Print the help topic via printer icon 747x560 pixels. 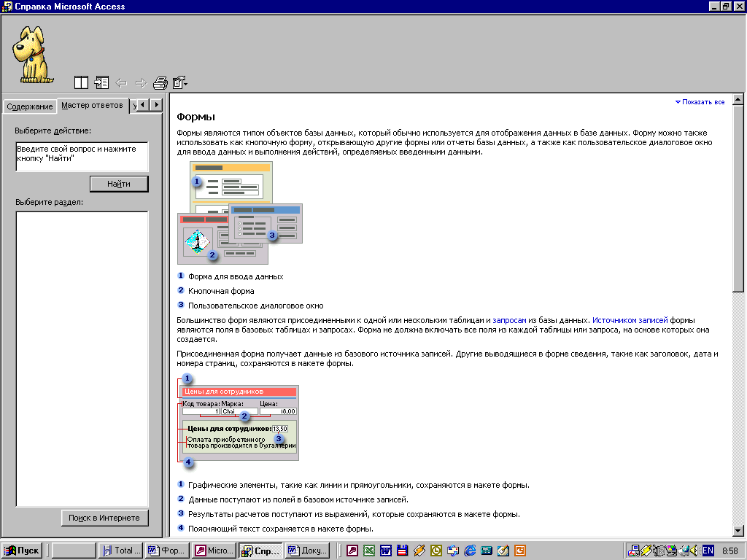pyautogui.click(x=160, y=83)
